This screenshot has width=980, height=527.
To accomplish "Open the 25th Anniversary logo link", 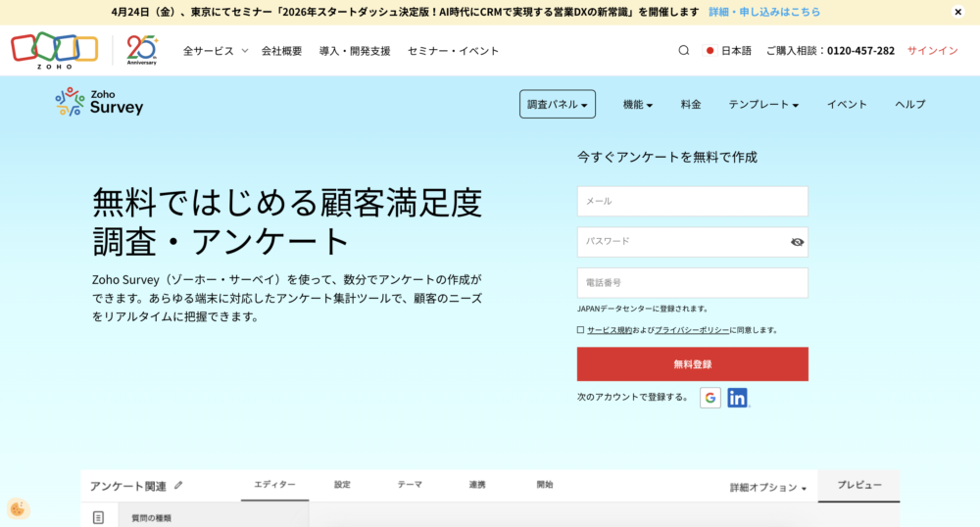I will (x=142, y=50).
